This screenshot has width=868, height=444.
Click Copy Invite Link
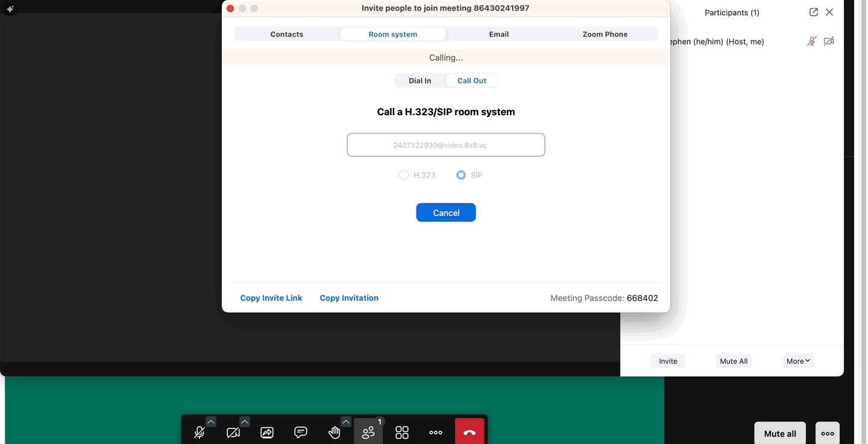coord(271,297)
